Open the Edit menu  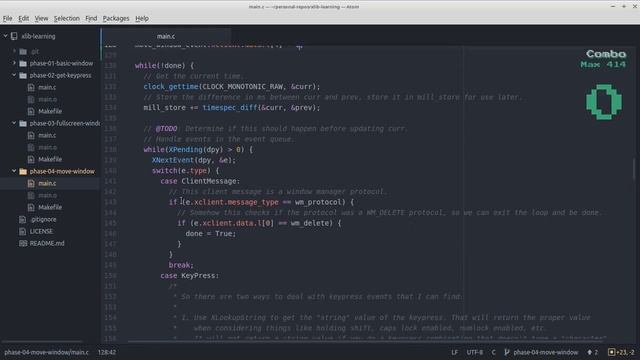click(24, 18)
